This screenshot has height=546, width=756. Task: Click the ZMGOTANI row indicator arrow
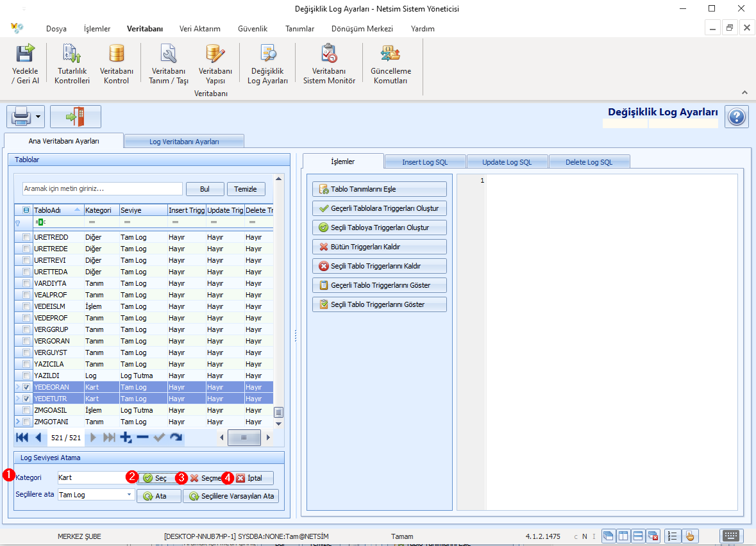point(18,422)
